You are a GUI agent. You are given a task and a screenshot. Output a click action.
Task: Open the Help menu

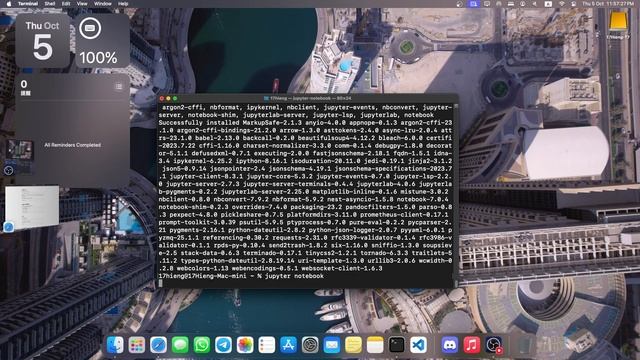[123, 4]
